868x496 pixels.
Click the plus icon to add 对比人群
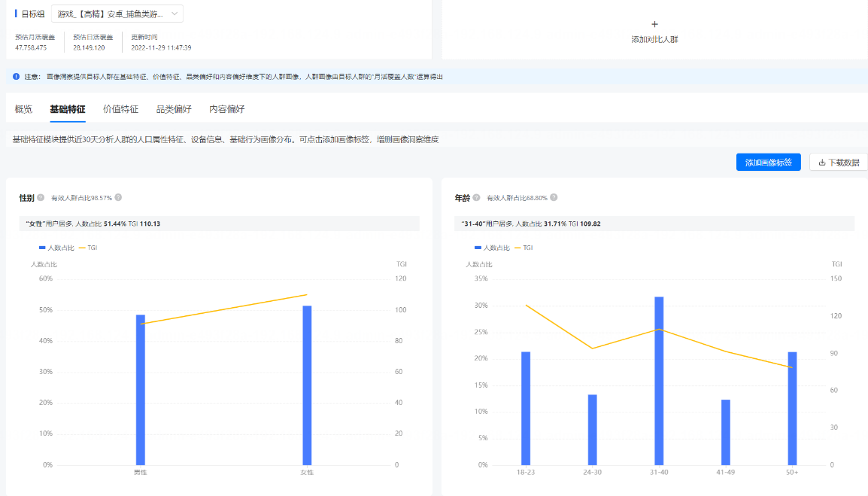tap(654, 24)
